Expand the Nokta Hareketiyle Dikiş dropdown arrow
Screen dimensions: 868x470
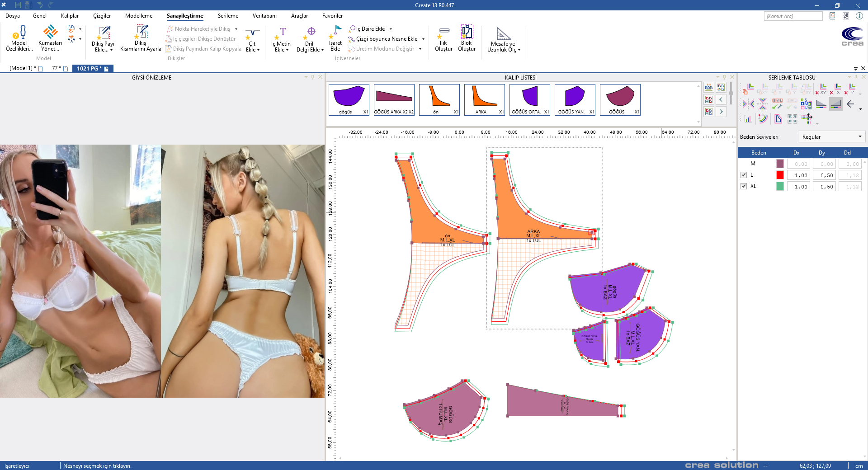tap(236, 29)
